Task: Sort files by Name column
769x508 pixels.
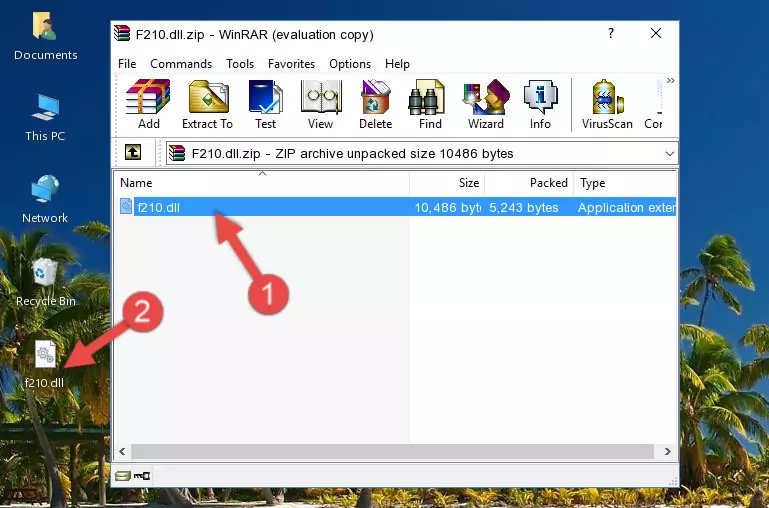Action: click(262, 183)
